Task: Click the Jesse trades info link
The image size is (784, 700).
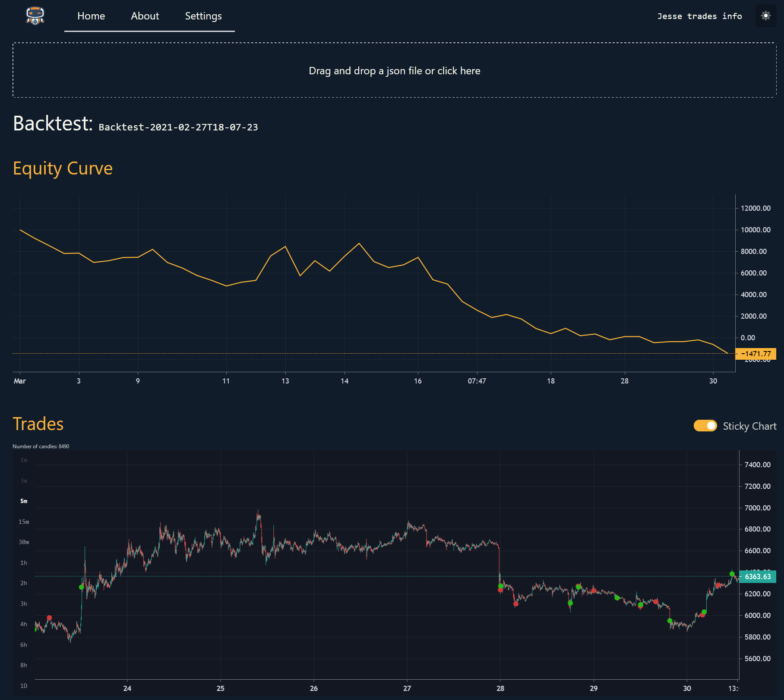Action: point(699,16)
